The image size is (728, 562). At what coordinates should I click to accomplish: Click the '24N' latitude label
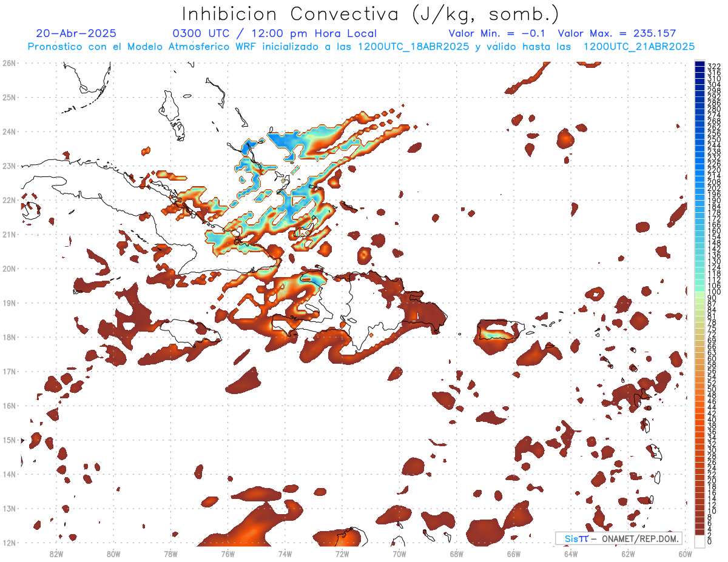tap(9, 132)
